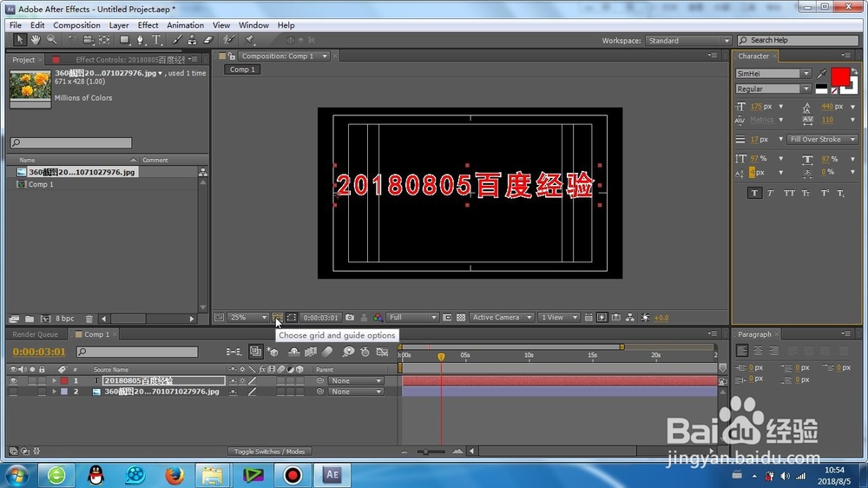
Task: Expand layer 1 text layer triangle
Action: tap(54, 380)
